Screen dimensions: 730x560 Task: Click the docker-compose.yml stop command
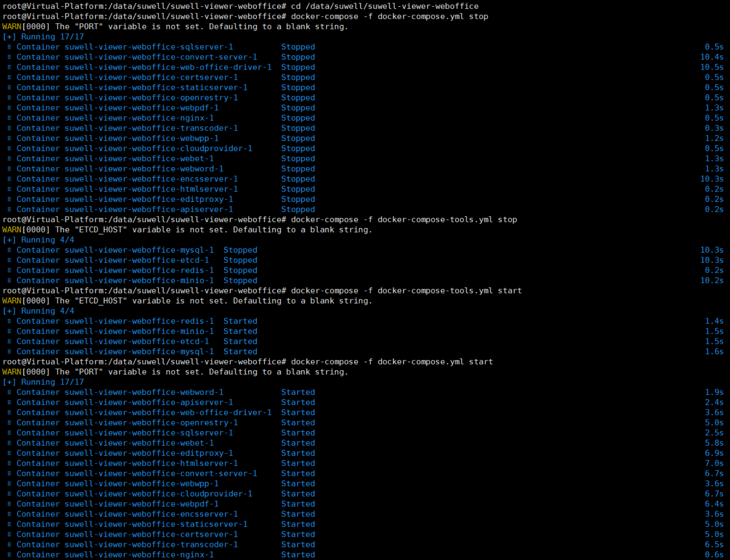coord(389,16)
